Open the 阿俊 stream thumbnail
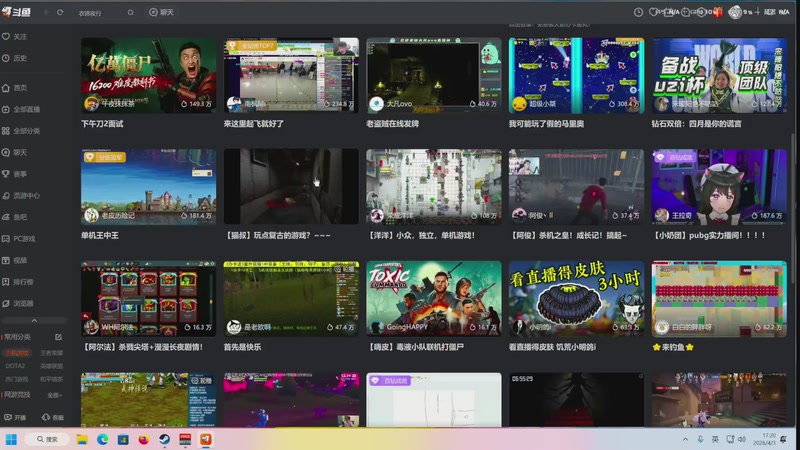This screenshot has width=800, height=450. click(576, 187)
